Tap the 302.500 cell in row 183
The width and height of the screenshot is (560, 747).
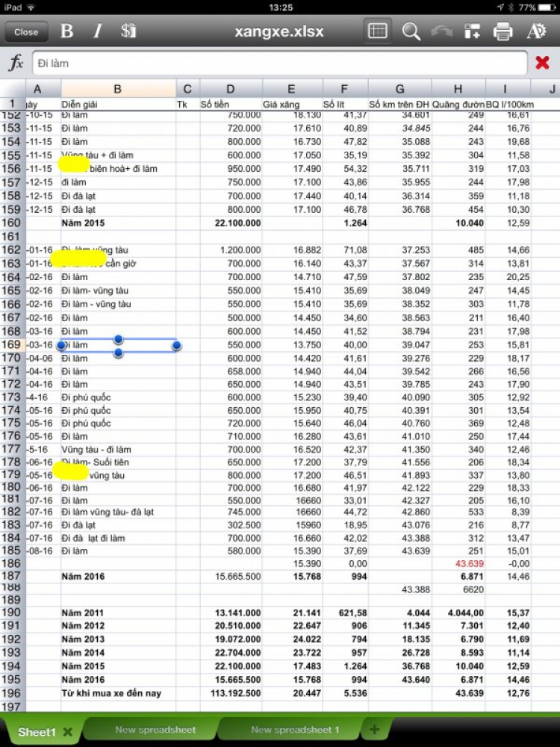231,525
